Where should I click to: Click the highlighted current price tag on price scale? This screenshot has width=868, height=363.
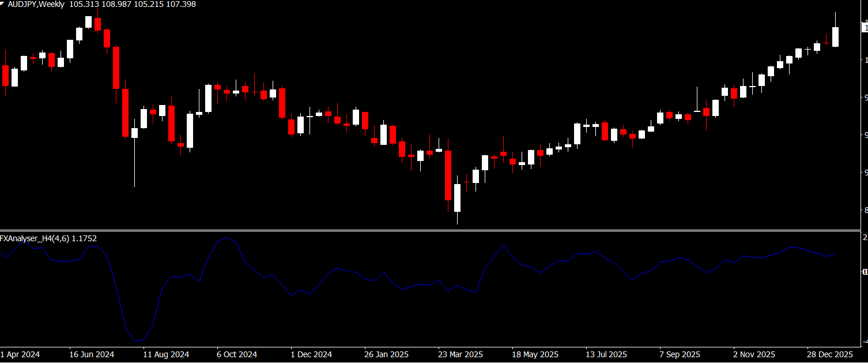865,27
